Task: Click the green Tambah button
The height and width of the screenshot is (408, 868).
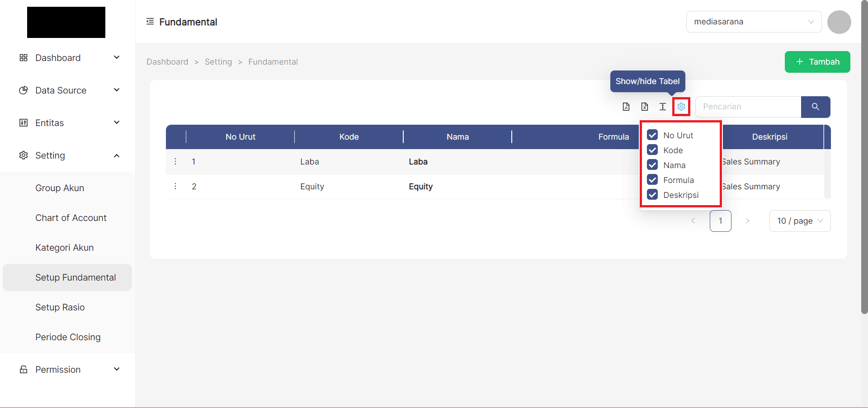Action: pyautogui.click(x=817, y=62)
